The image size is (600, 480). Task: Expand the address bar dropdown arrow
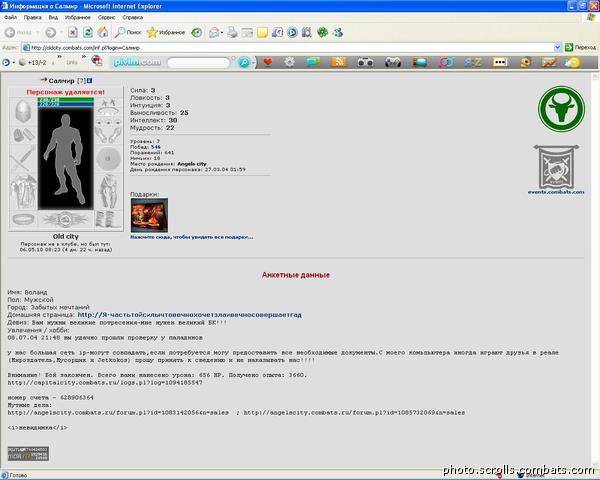558,47
